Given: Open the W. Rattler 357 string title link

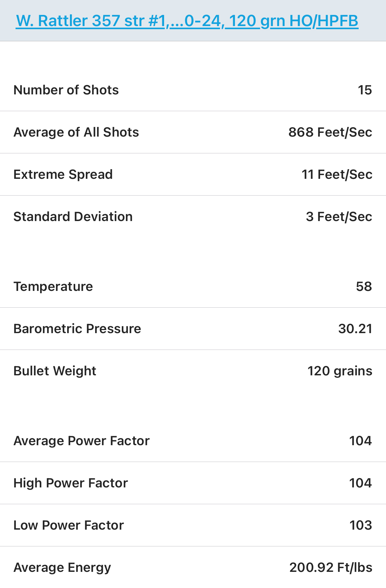Looking at the screenshot, I should coord(187,21).
